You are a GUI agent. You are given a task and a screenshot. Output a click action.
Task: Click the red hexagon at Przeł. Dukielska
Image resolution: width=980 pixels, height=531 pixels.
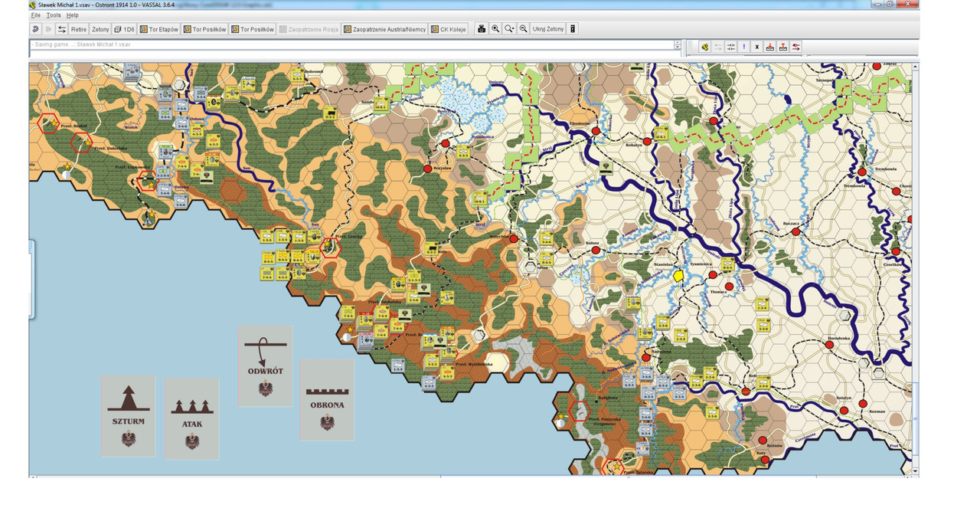pos(80,142)
